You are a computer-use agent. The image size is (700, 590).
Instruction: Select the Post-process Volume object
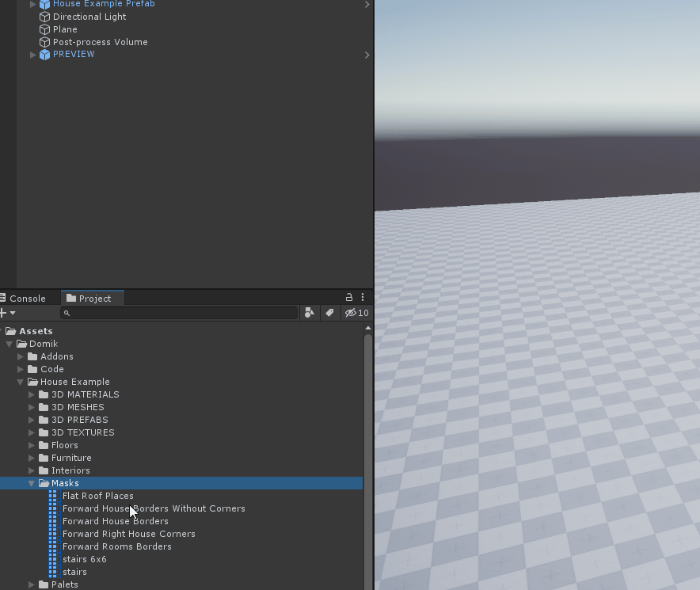click(100, 42)
